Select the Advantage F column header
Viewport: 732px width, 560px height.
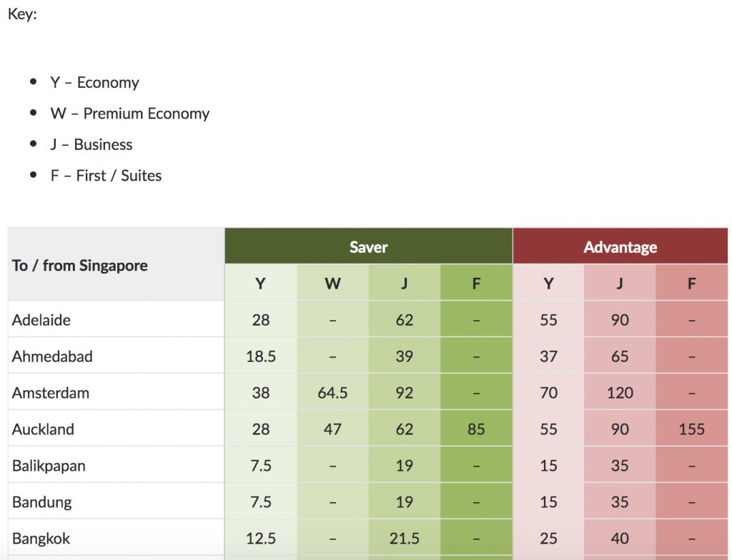click(x=691, y=284)
